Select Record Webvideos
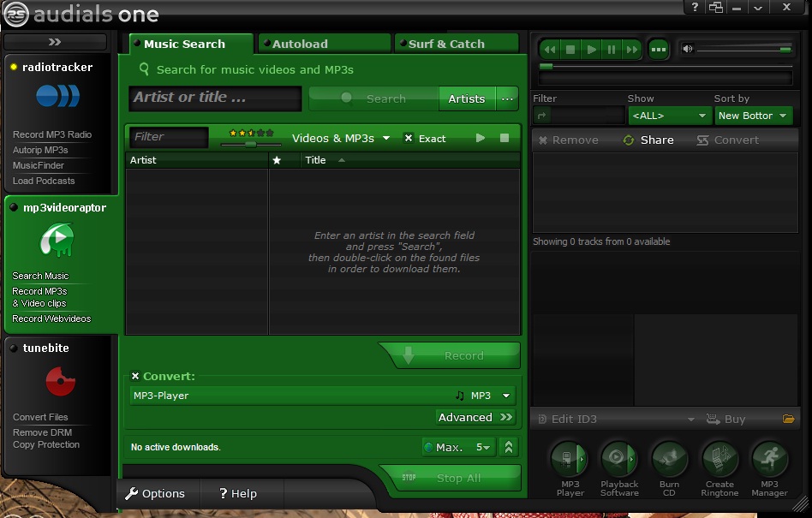 click(x=51, y=319)
